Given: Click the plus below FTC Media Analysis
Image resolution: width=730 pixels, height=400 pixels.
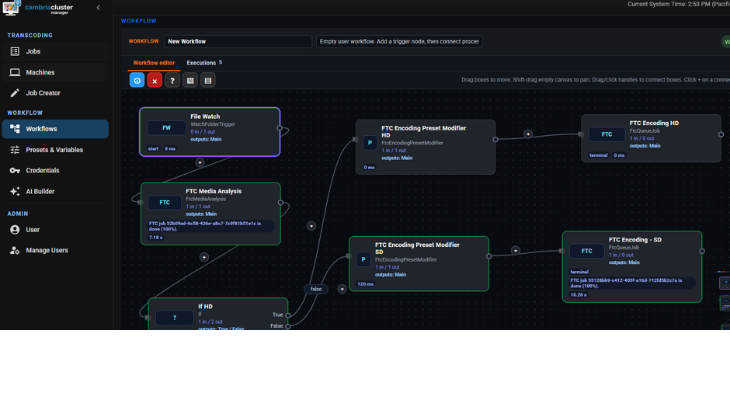Looking at the screenshot, I should click(x=204, y=257).
